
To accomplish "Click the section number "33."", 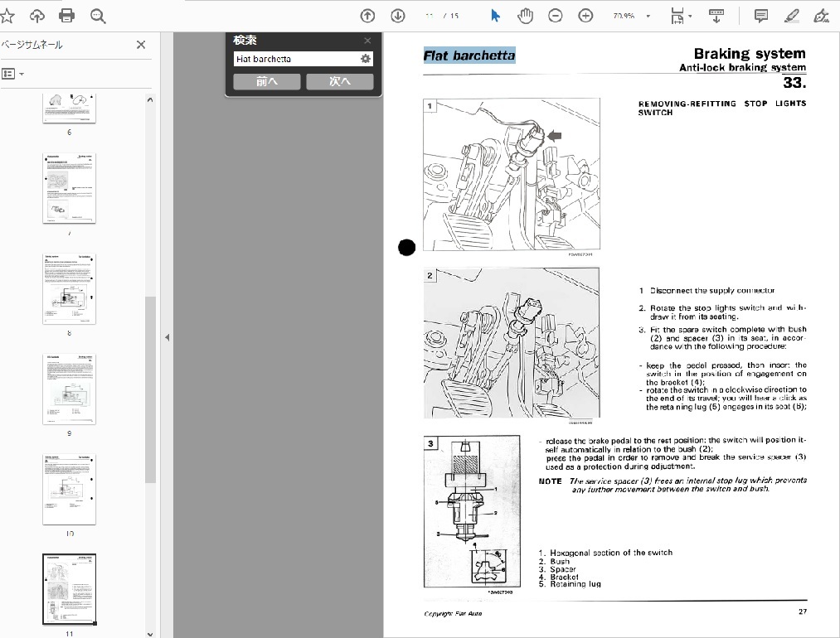I will (x=794, y=82).
